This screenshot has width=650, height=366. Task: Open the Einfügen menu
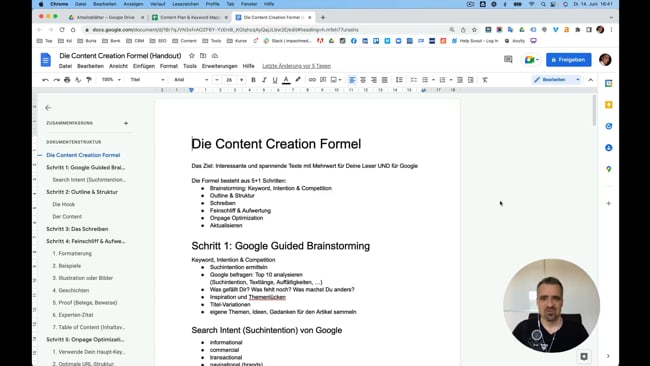point(143,66)
